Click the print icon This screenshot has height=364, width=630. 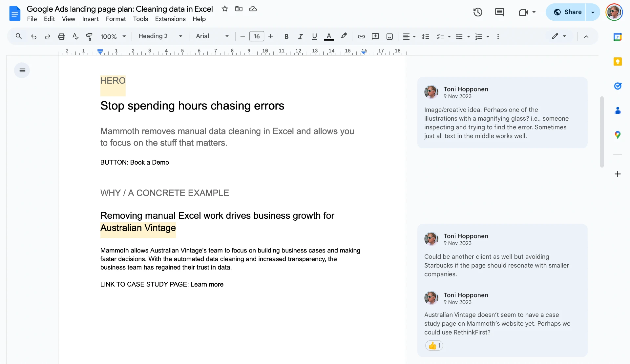tap(61, 36)
